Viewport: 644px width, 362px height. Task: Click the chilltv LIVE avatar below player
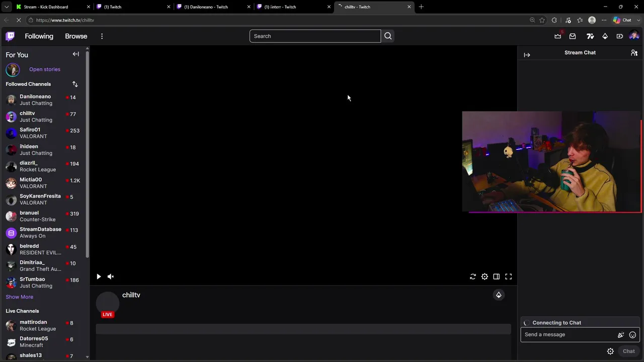point(108,304)
